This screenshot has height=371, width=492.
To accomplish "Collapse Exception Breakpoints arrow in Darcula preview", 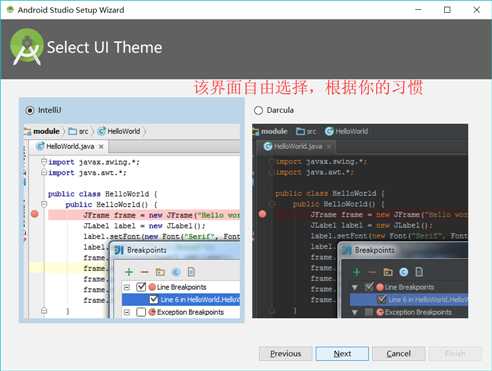I will pos(355,312).
